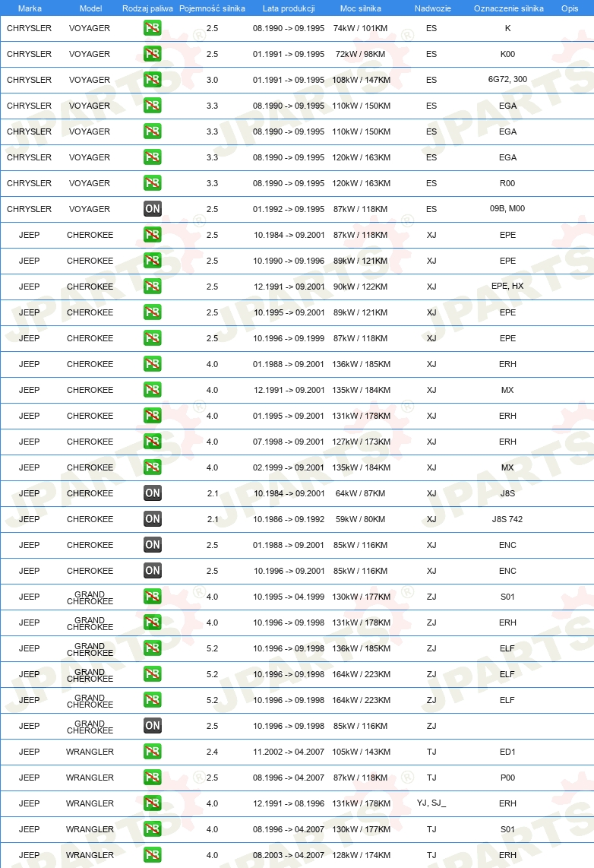Click petrol icon in Voyager 74kW / 101KM row
The height and width of the screenshot is (868, 594).
tap(152, 27)
